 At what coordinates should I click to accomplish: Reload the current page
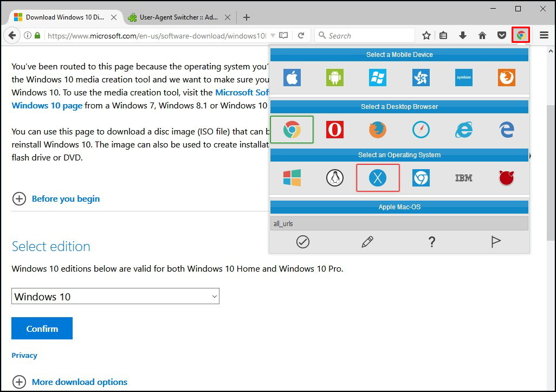point(301,35)
